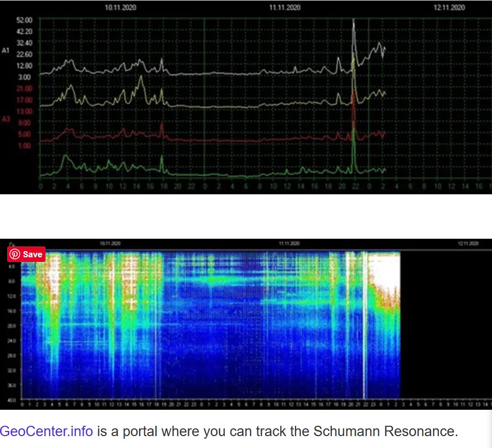Click the large white burst at spectrogram's right edge
The image size is (492, 448).
tap(383, 274)
